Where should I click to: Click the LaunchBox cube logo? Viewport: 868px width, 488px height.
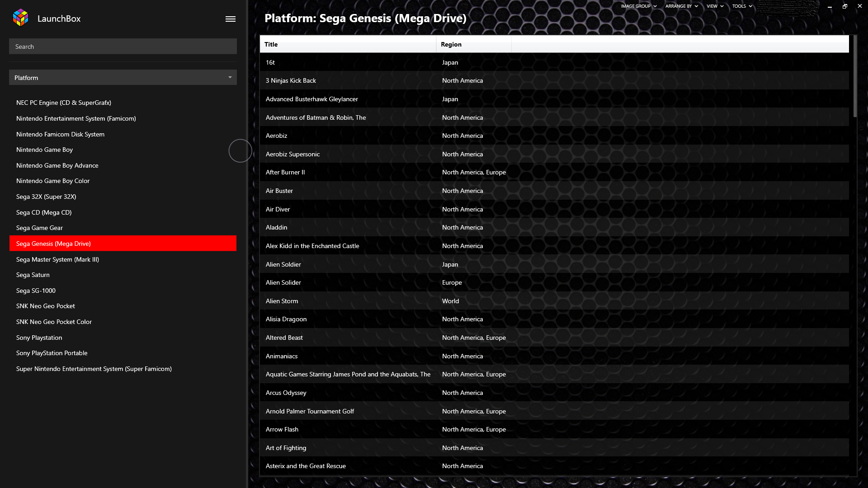pos(20,18)
